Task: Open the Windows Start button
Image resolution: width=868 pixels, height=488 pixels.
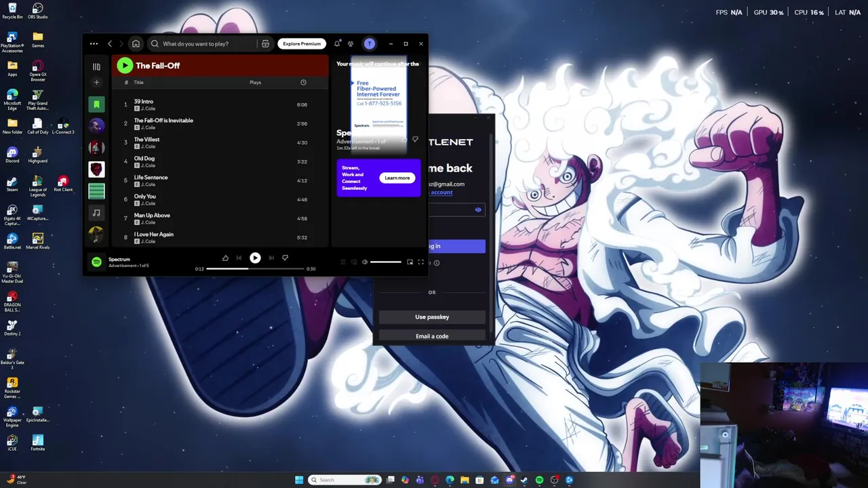Action: pos(299,480)
